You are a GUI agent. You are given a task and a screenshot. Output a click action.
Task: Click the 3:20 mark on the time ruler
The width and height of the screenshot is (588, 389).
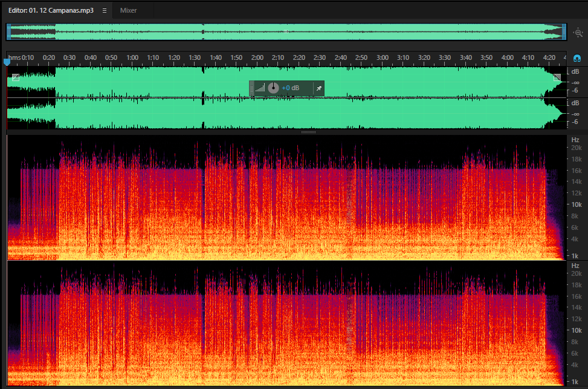424,58
